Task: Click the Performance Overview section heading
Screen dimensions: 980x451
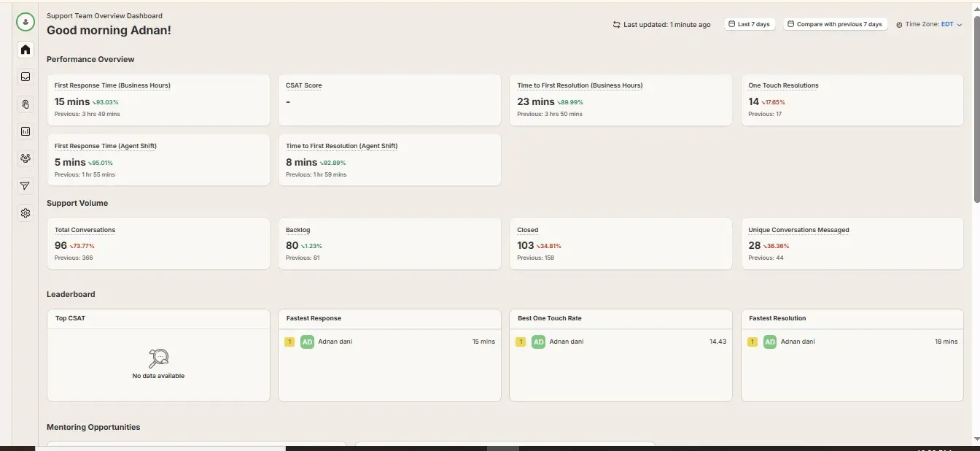Action: click(90, 59)
